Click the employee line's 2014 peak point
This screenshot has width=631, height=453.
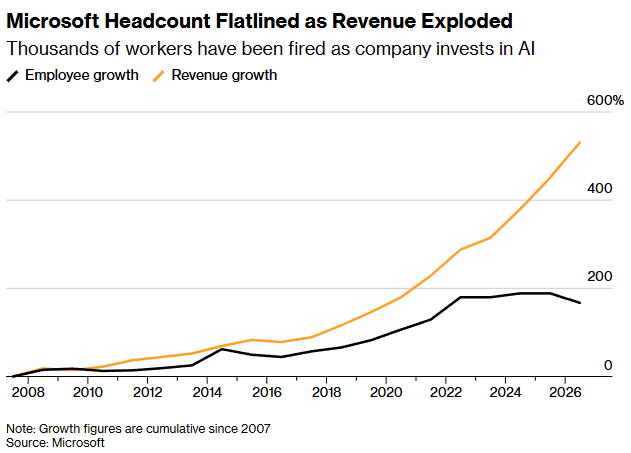[222, 349]
